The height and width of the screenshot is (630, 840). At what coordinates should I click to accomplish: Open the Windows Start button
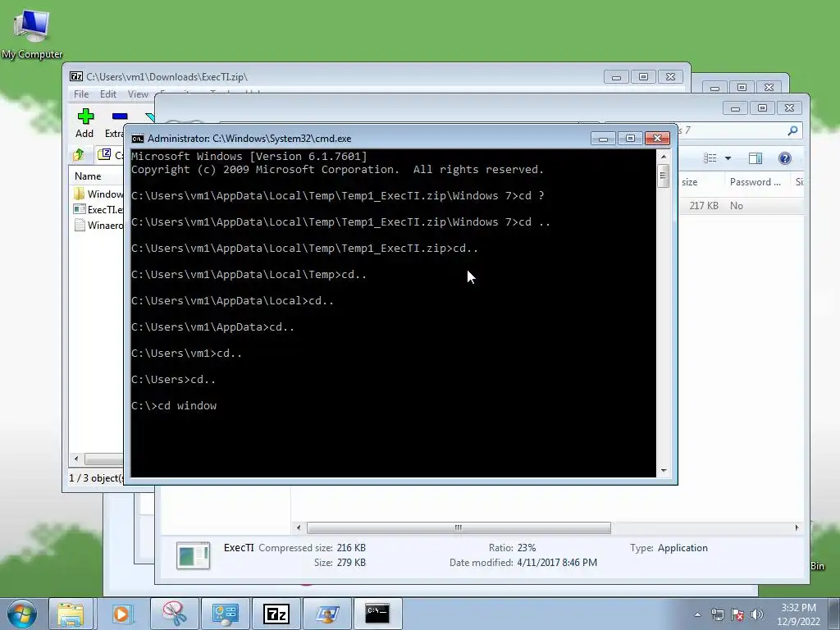22,614
